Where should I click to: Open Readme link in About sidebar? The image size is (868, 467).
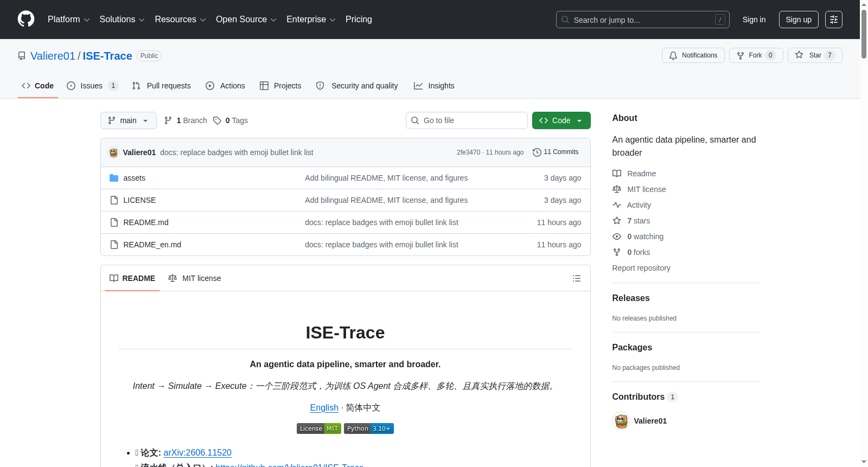coord(634,174)
